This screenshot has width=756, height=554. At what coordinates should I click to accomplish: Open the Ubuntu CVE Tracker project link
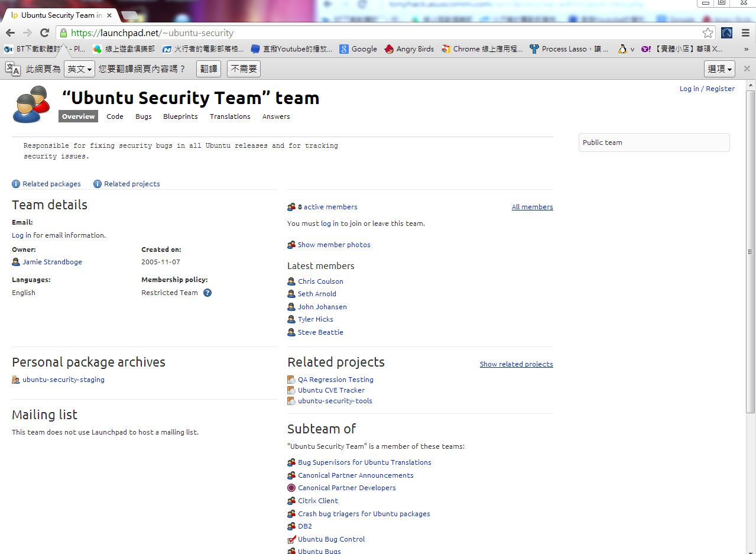click(x=331, y=390)
